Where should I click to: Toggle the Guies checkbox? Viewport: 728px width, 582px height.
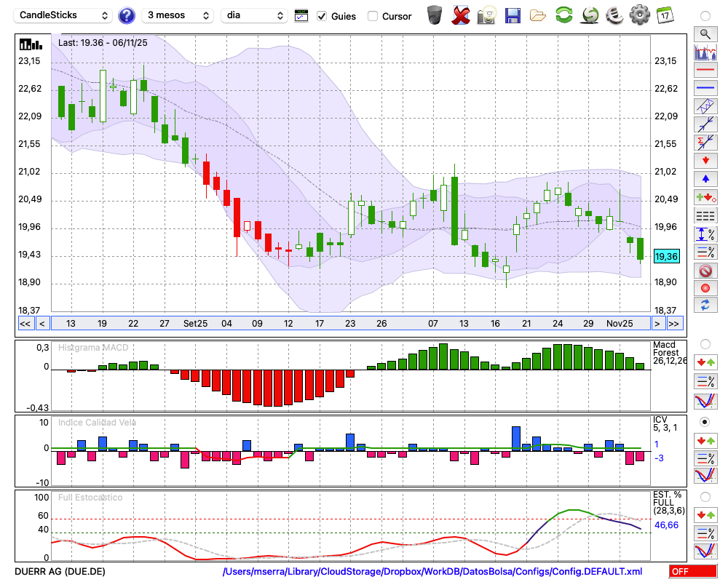pyautogui.click(x=322, y=16)
